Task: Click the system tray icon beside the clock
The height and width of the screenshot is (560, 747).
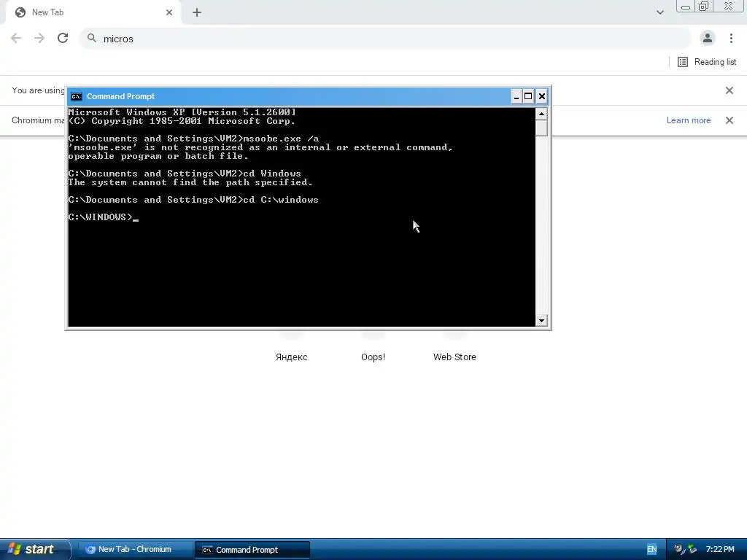Action: (692, 550)
